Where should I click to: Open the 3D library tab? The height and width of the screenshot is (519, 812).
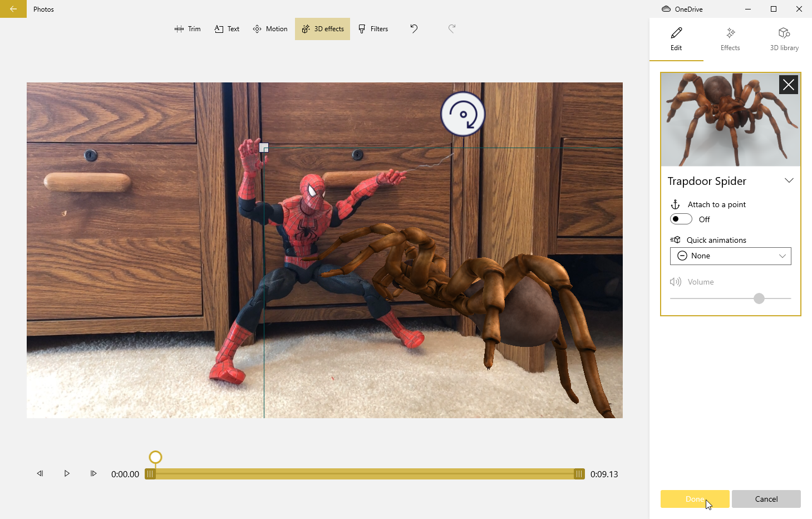pyautogui.click(x=784, y=39)
